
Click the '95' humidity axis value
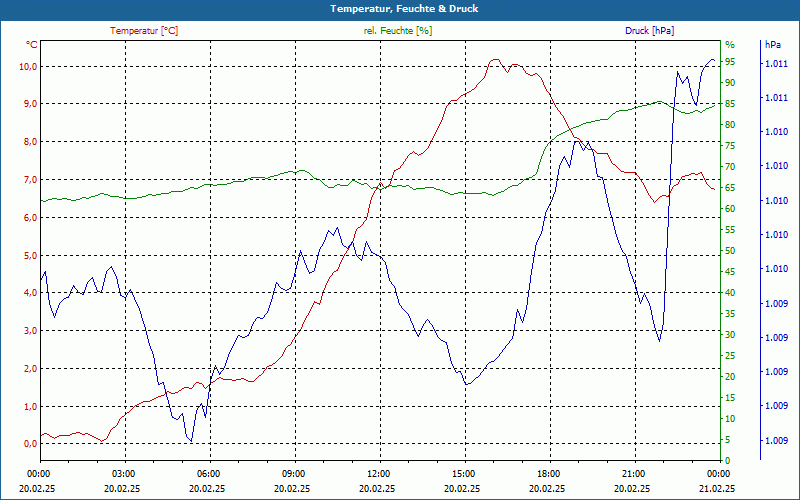coord(730,62)
